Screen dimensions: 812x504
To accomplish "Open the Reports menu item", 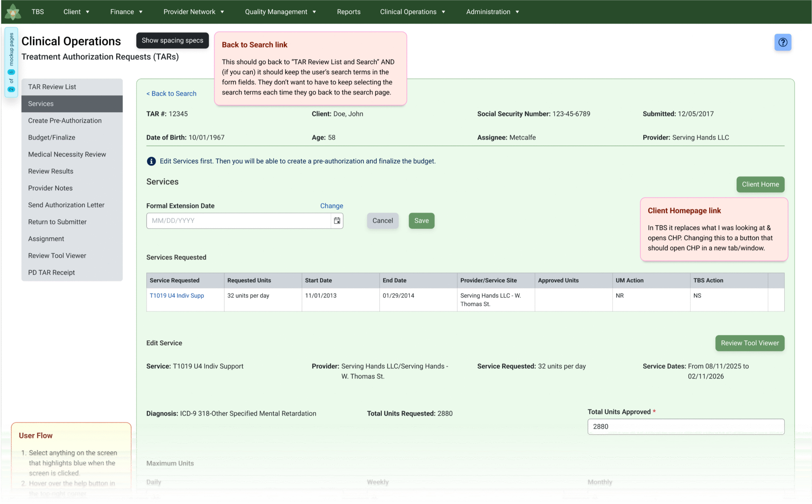I will [x=349, y=12].
